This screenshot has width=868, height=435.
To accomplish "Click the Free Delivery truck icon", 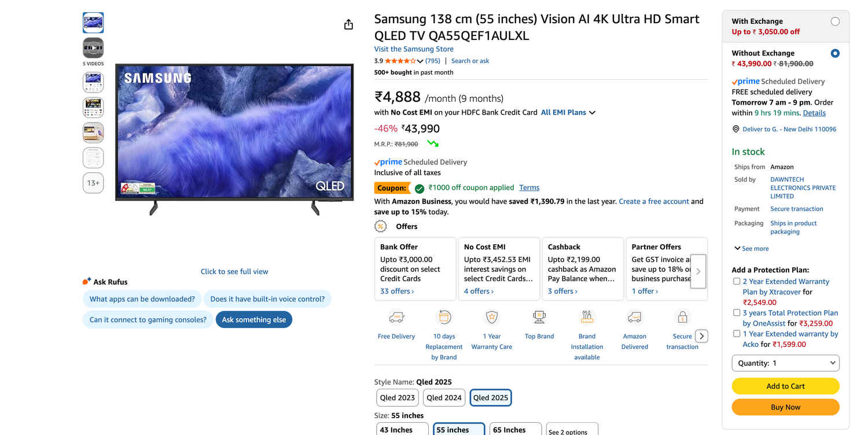I will (x=396, y=318).
